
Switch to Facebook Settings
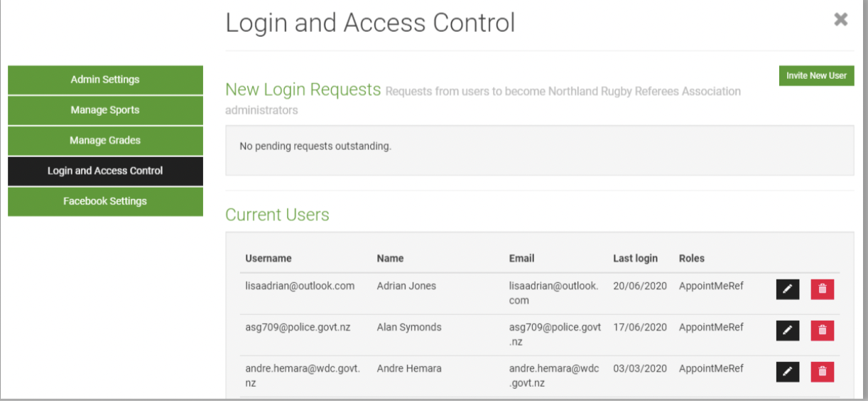[105, 201]
